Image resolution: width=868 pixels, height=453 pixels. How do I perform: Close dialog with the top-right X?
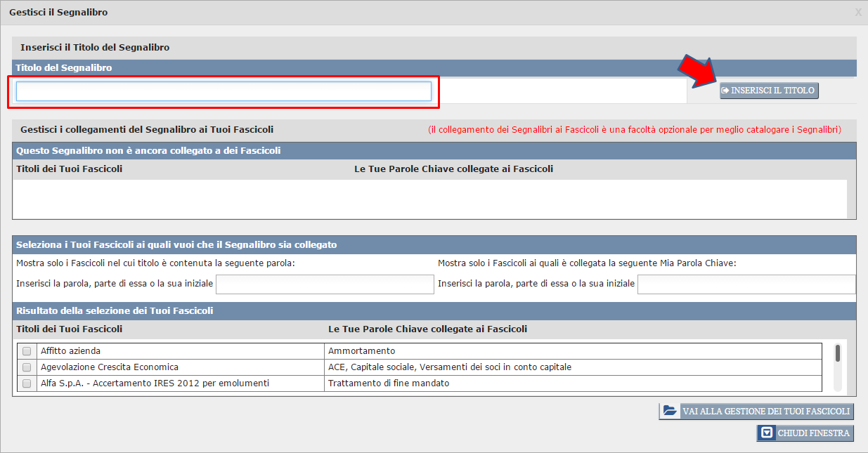point(858,13)
